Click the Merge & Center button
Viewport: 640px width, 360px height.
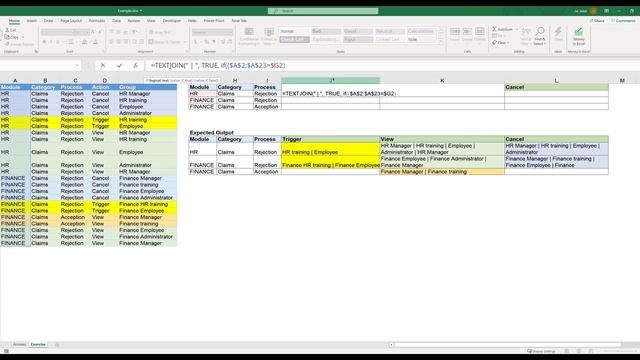coord(164,42)
